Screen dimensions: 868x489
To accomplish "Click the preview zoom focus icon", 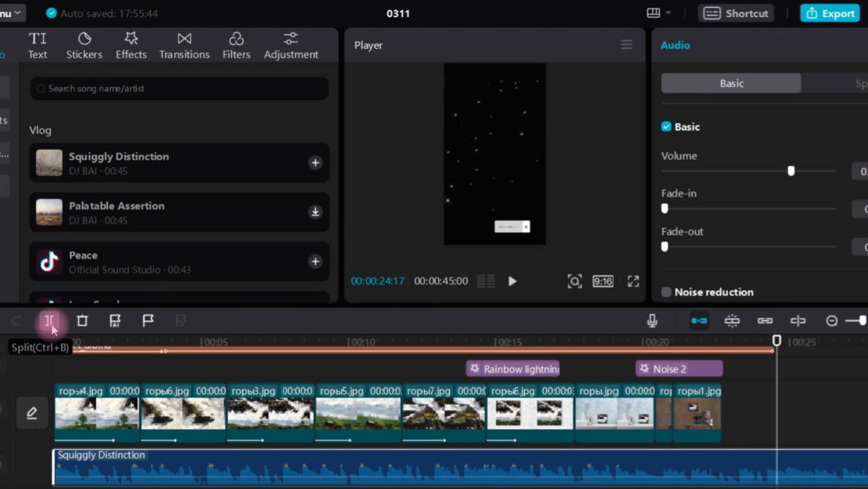I will 575,281.
